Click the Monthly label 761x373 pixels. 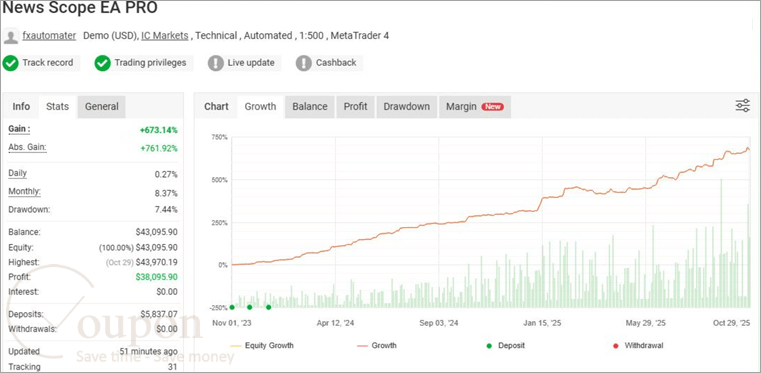24,192
